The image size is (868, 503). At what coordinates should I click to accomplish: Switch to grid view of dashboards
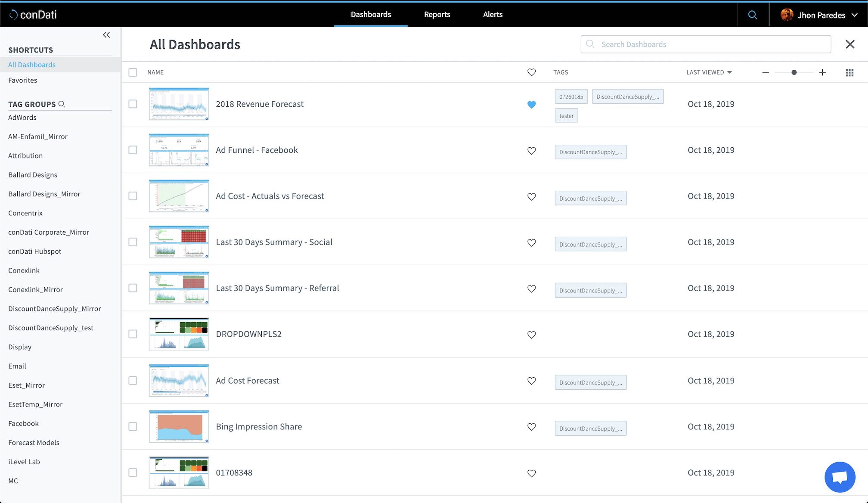point(849,72)
